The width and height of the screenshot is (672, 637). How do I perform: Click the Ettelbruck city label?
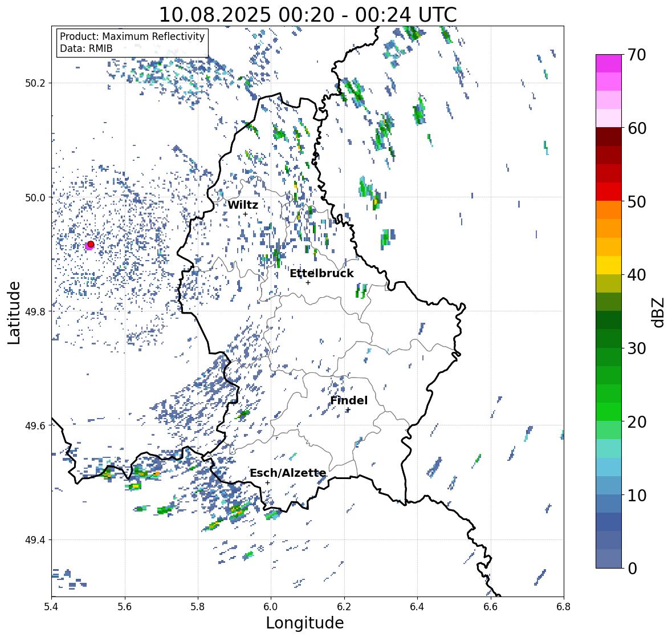pyautogui.click(x=321, y=273)
